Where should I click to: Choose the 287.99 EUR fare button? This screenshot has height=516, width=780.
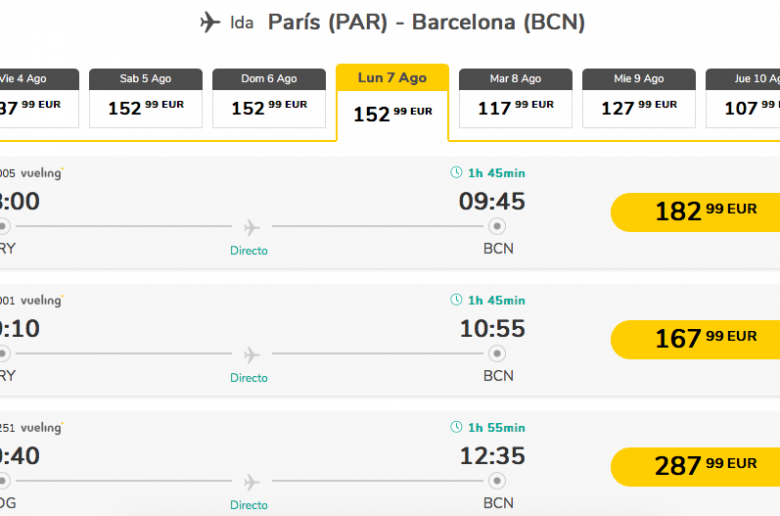[695, 467]
